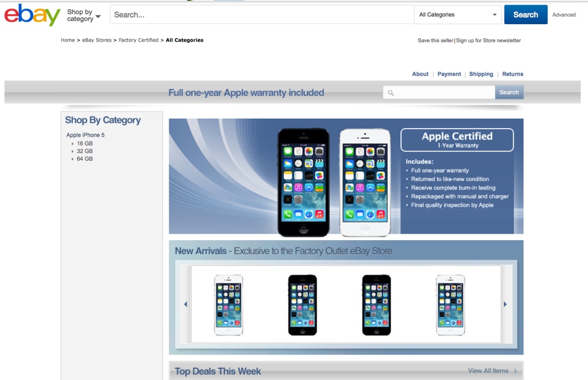Click the black iPhone in the banner

point(303,183)
